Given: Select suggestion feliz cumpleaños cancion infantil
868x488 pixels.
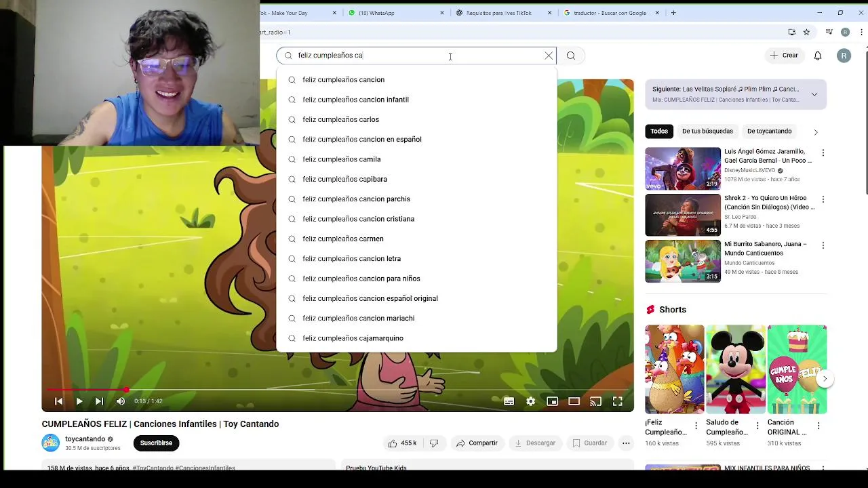Looking at the screenshot, I should 416,100.
